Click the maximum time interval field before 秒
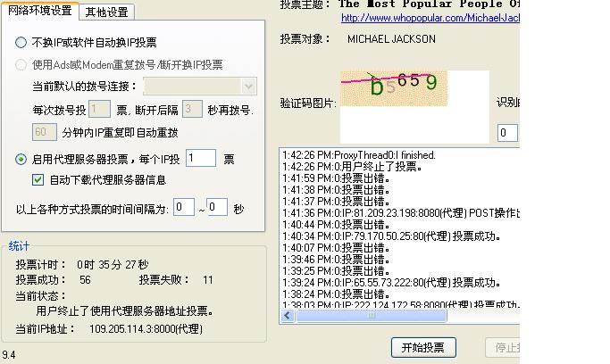Screen dimensions: 610x364 217,207
